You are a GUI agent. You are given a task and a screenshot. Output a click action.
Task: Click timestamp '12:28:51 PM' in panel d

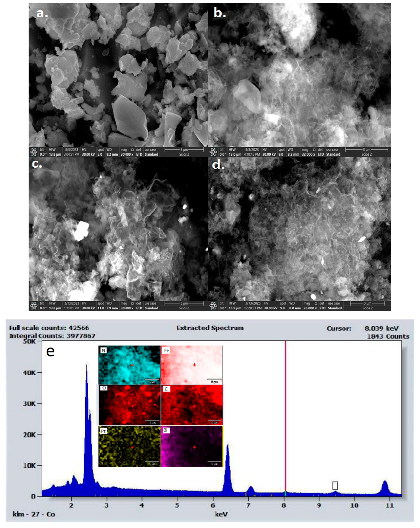(253, 308)
